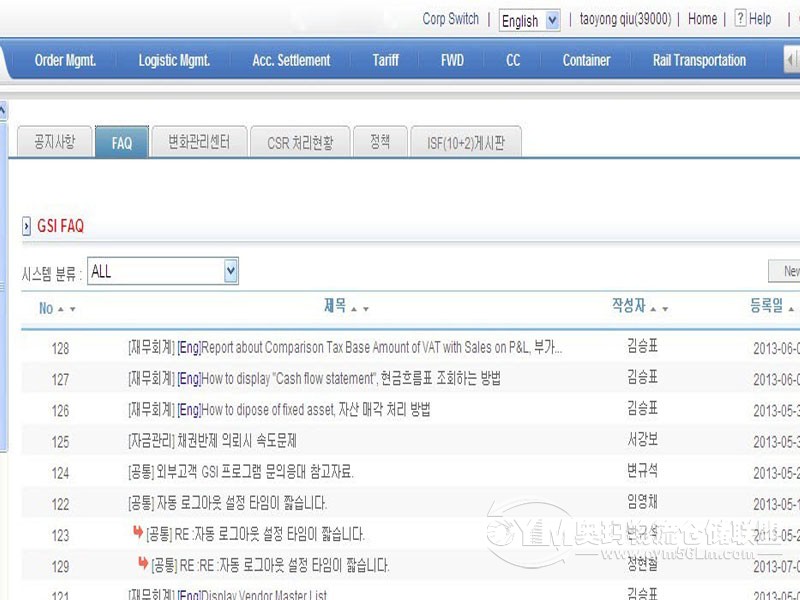The image size is (800, 600).
Task: Click author 변규석 in row 124
Action: click(642, 471)
